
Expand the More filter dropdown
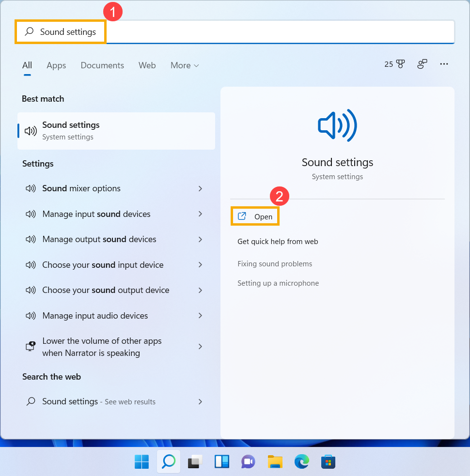pos(185,65)
